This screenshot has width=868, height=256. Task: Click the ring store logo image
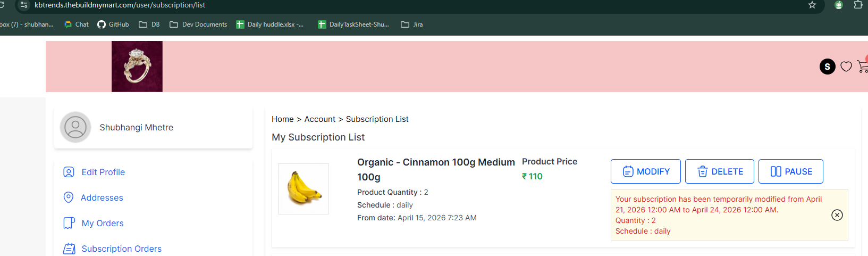[137, 67]
